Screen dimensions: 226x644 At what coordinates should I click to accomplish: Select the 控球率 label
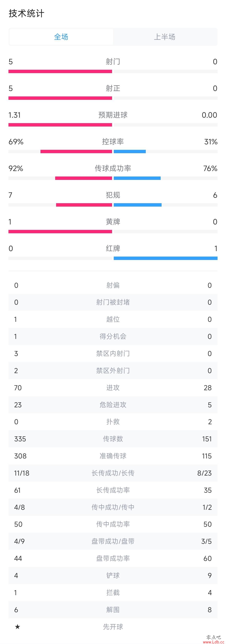tap(113, 142)
